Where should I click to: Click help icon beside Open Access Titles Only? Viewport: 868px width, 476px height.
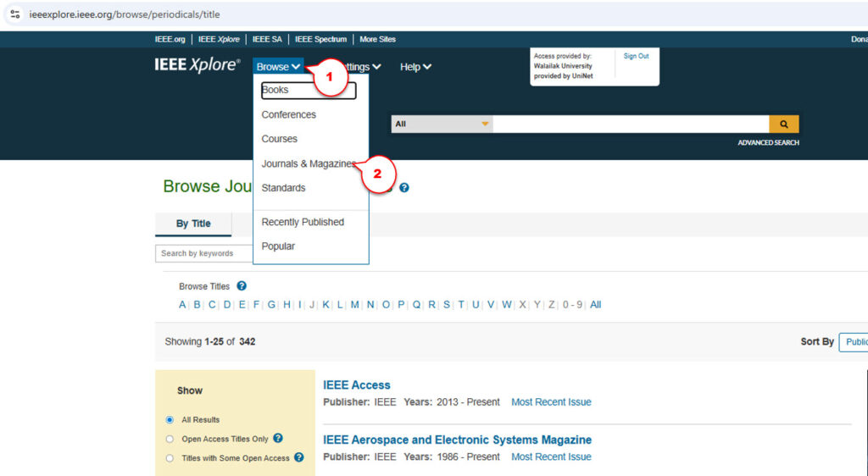point(278,439)
